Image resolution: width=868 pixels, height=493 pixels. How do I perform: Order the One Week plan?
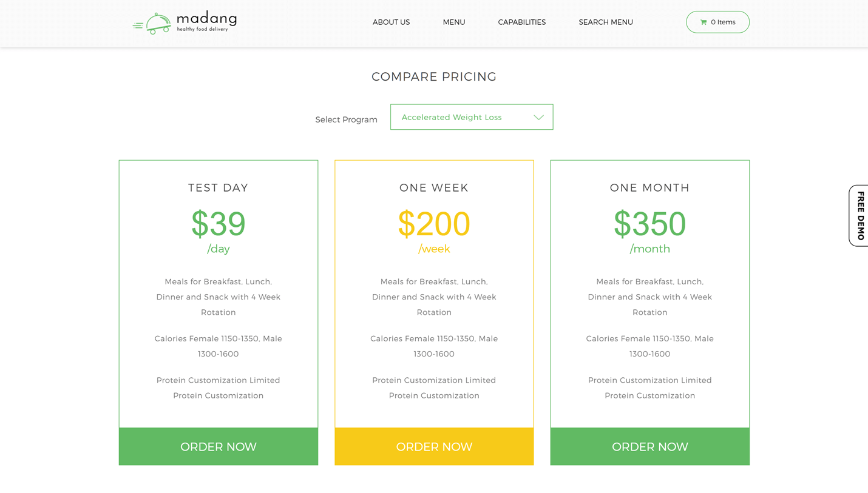(434, 447)
